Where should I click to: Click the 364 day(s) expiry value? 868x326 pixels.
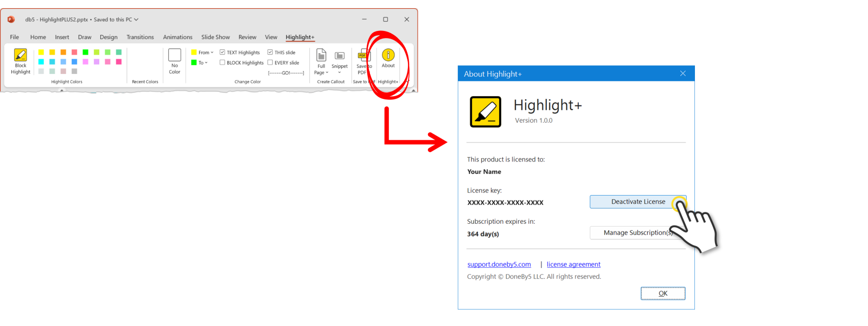483,234
